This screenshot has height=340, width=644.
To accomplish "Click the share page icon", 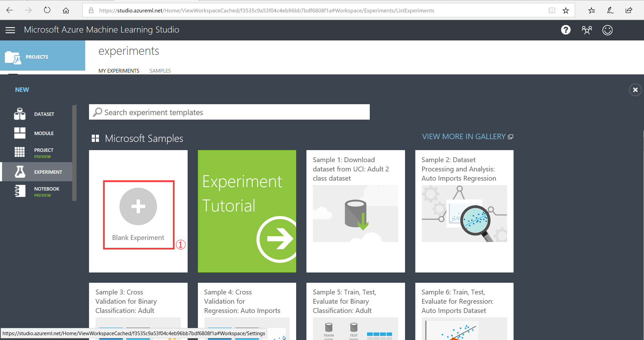I will pyautogui.click(x=629, y=10).
